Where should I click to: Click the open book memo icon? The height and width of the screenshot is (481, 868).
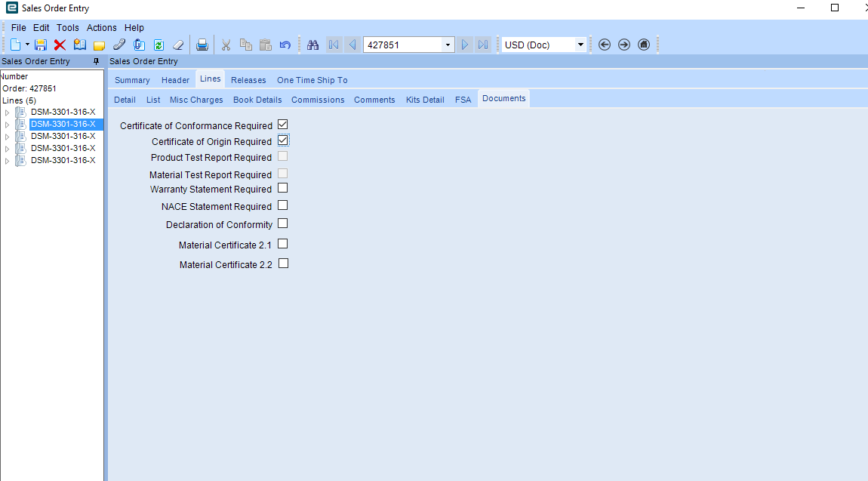point(80,45)
